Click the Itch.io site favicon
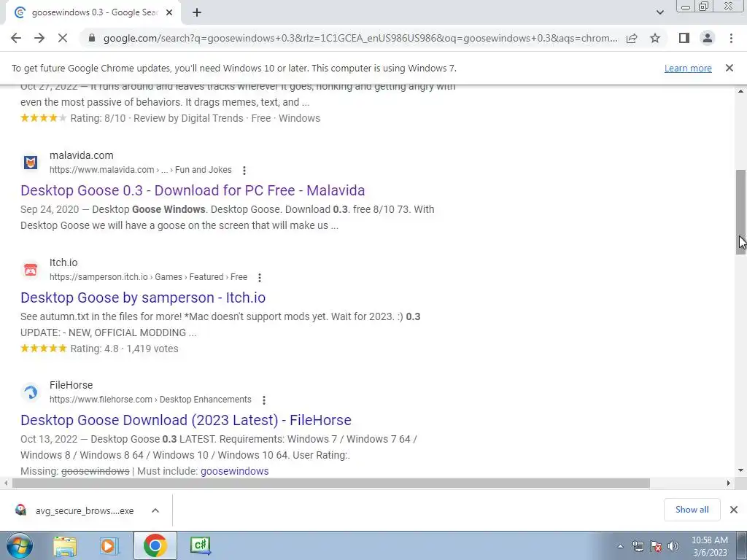 click(31, 270)
